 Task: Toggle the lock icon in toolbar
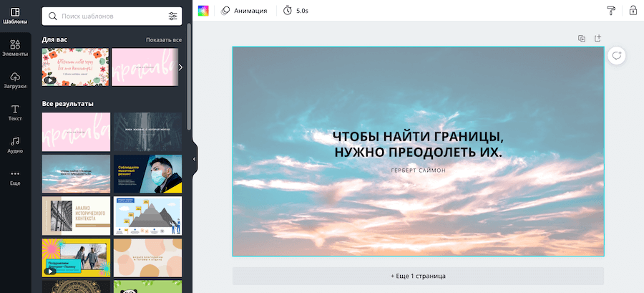(633, 11)
